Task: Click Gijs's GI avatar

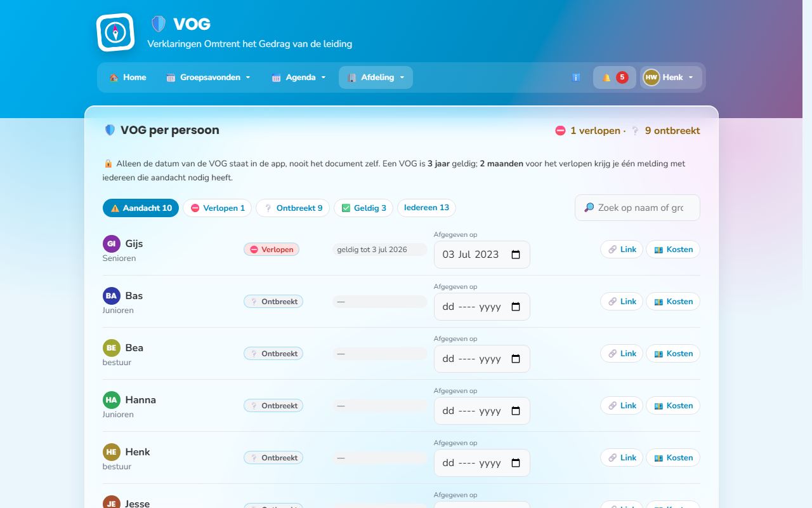Action: 112,244
